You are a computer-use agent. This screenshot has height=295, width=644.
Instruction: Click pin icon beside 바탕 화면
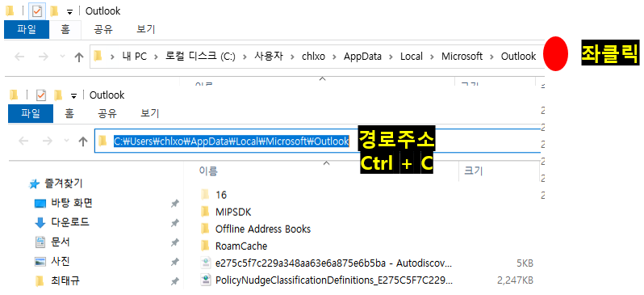coord(174,203)
